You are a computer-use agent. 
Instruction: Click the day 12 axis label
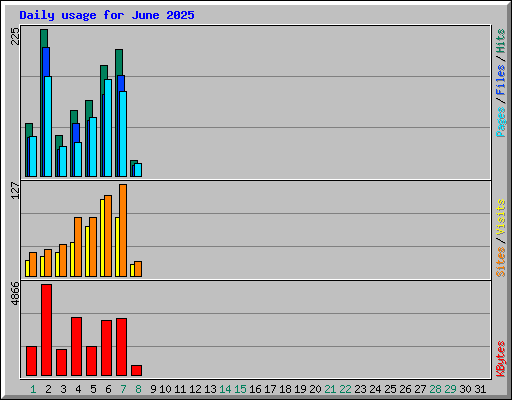(x=195, y=389)
